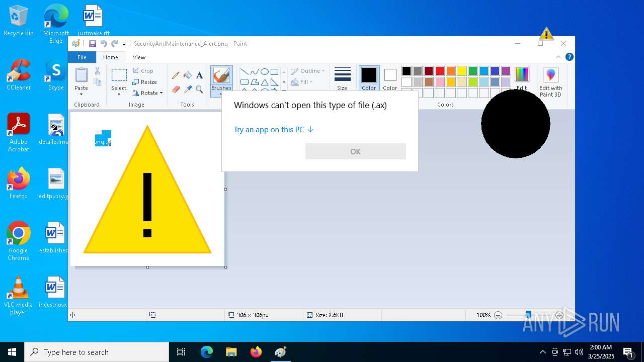Open VLC media player desktop shortcut
Image resolution: width=644 pixels, height=362 pixels.
pyautogui.click(x=19, y=296)
